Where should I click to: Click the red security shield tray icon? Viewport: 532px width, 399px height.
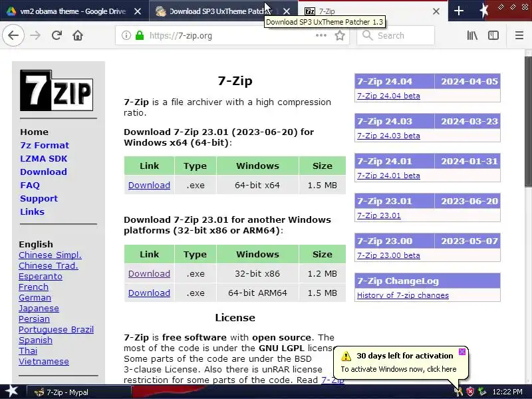(470, 392)
